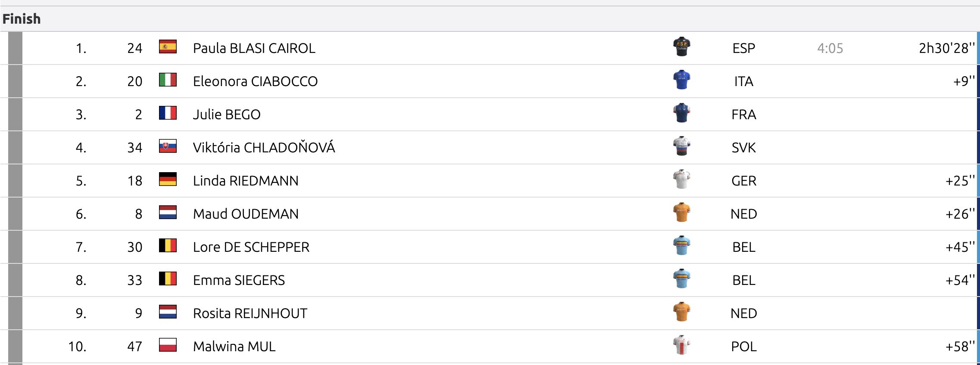Click the Germany flag beside Linda Riedmann
Viewport: 980px width, 365px height.
point(168,179)
